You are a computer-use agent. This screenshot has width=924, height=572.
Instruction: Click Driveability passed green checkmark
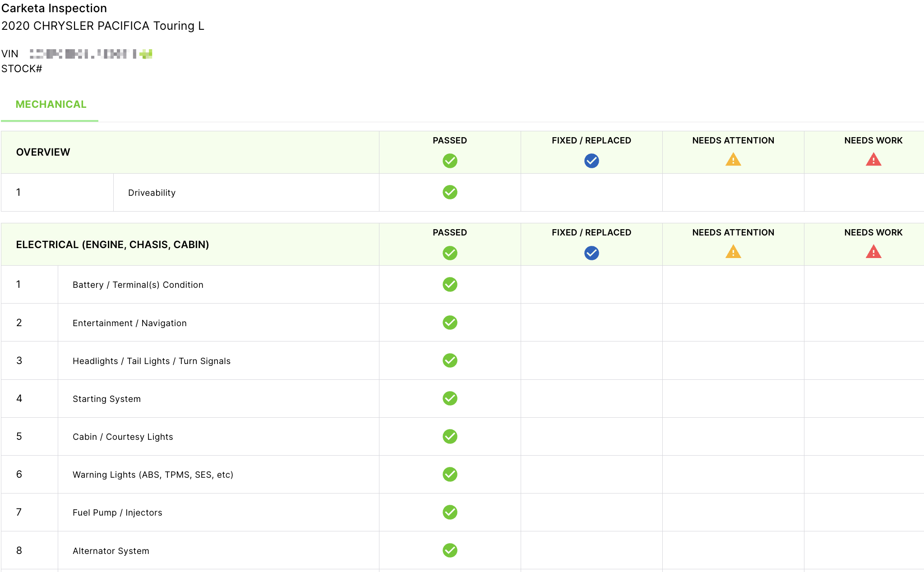tap(449, 192)
